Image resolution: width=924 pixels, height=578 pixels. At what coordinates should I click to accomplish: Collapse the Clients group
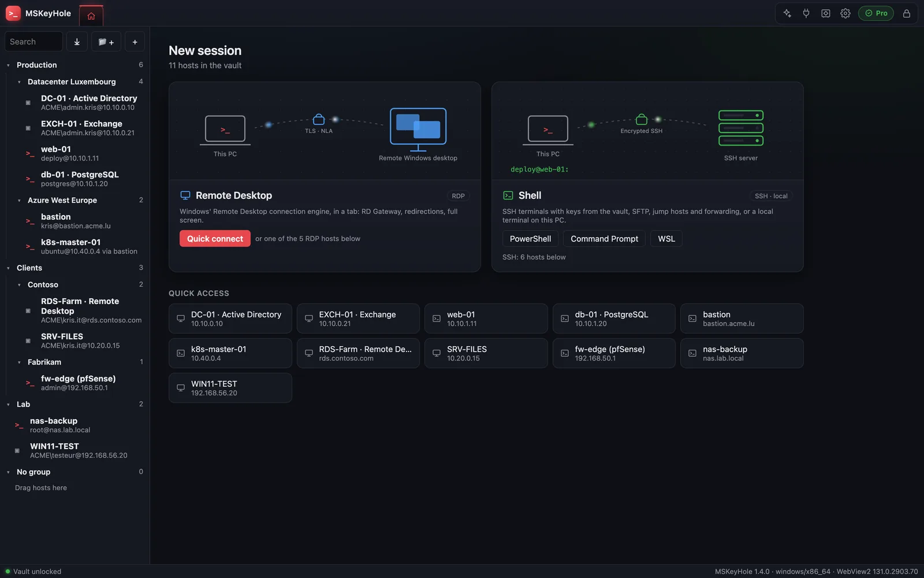8,268
